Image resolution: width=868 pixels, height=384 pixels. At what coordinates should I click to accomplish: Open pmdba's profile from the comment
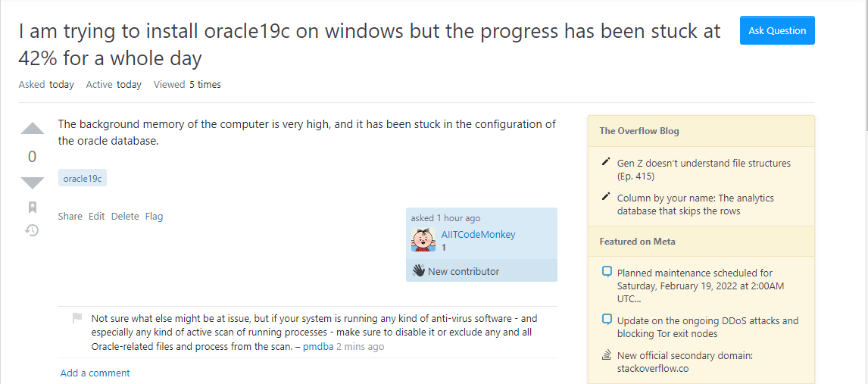318,347
